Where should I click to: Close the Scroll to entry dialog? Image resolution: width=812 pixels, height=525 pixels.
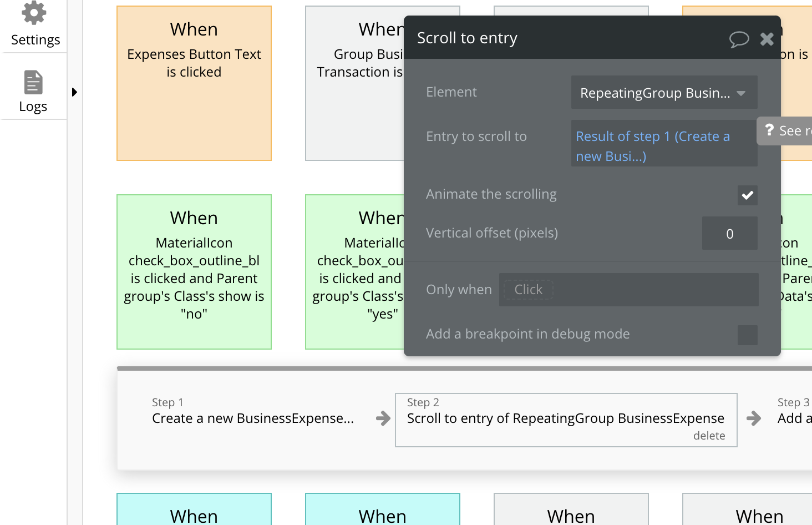767,39
